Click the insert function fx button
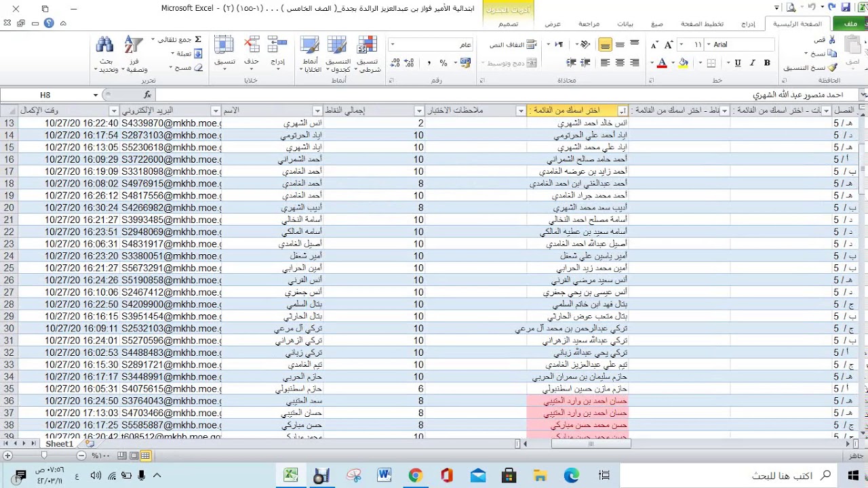868x488 pixels. point(148,95)
